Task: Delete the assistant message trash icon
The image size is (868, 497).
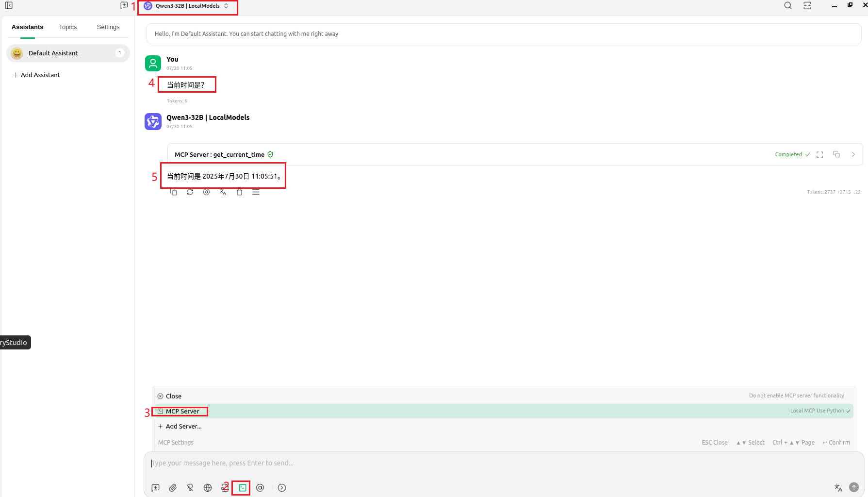Action: point(239,192)
